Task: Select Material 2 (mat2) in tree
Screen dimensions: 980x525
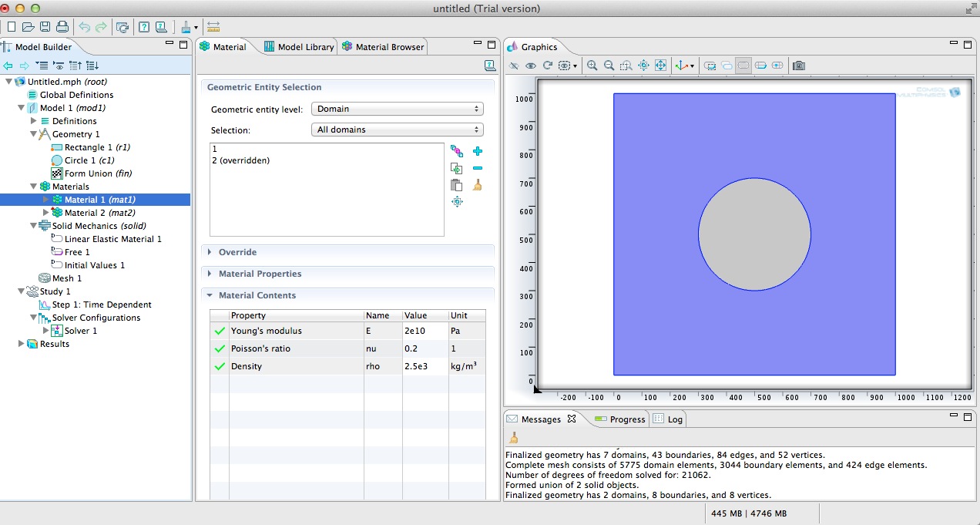Action: tap(99, 213)
